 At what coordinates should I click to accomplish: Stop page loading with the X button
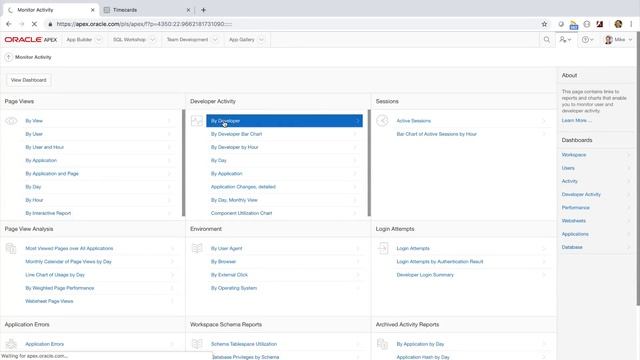pyautogui.click(x=34, y=24)
